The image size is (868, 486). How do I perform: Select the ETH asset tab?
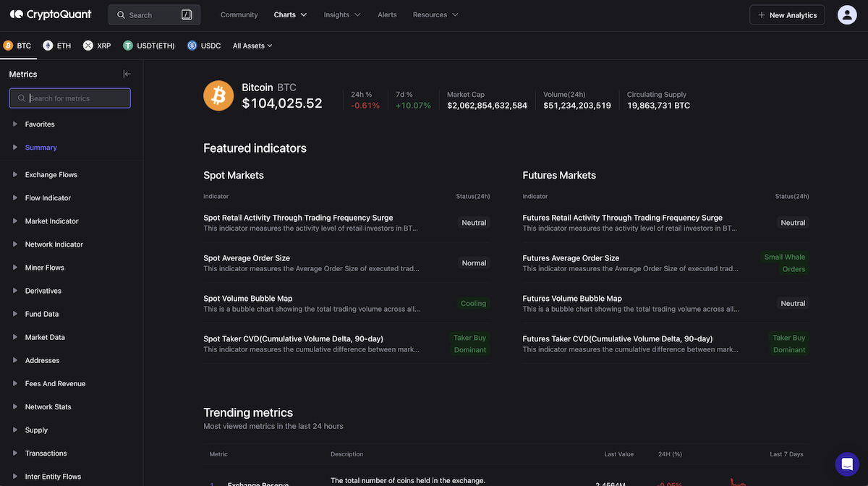pyautogui.click(x=57, y=46)
